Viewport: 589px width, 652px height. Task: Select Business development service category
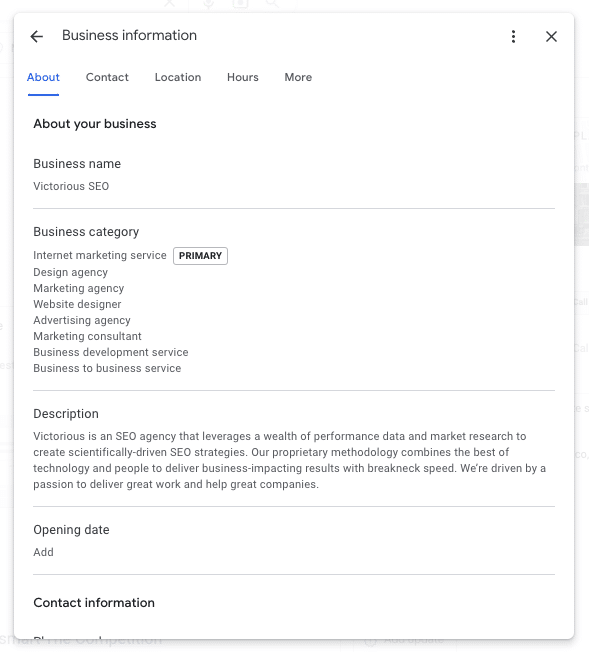(x=111, y=352)
